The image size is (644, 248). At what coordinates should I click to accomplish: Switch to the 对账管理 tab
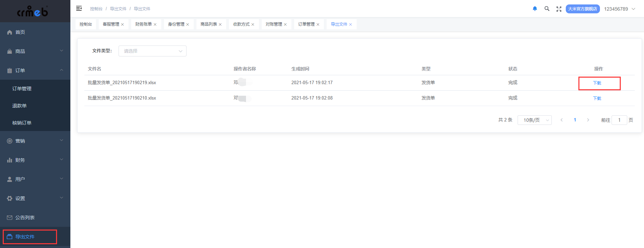[x=274, y=24]
